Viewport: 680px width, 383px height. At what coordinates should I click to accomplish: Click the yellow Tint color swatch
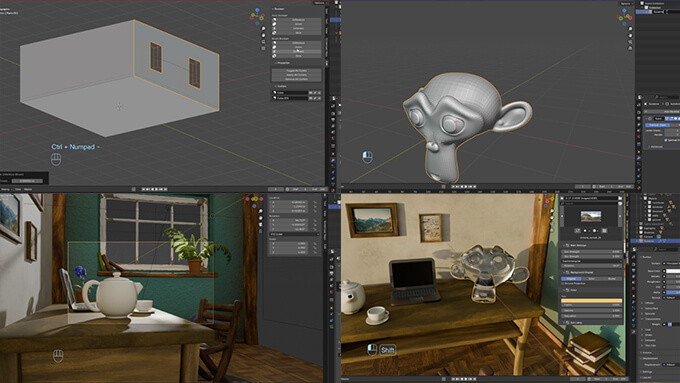pos(592,300)
